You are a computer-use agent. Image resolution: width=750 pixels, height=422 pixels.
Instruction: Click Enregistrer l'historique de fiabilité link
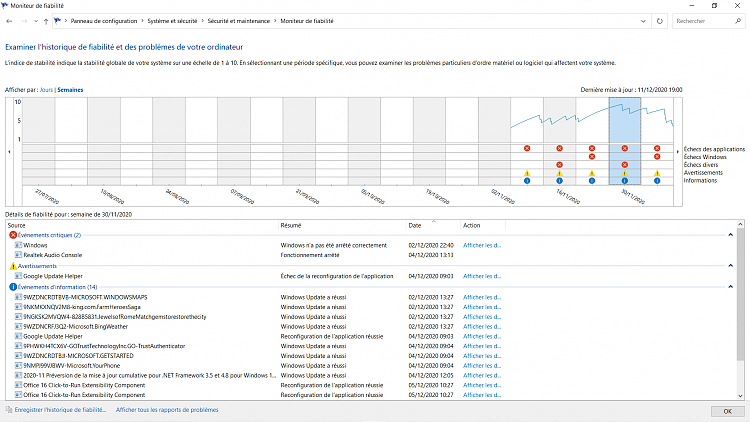pyautogui.click(x=60, y=410)
